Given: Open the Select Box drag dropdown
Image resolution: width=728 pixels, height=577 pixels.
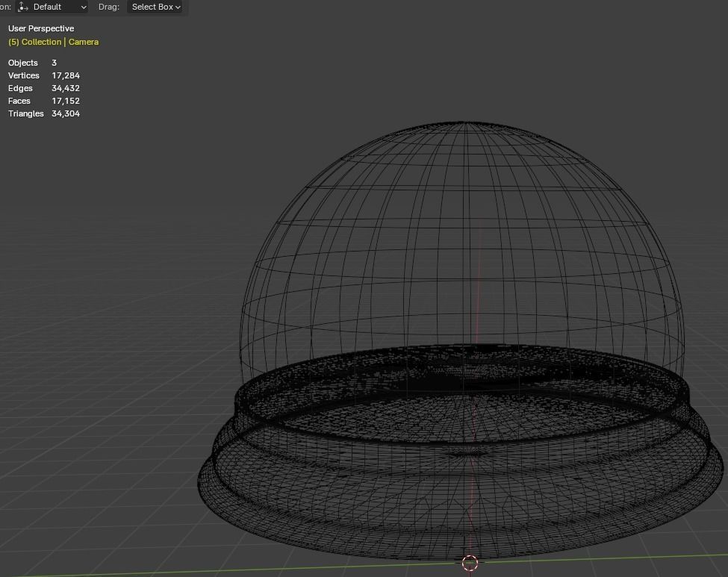Looking at the screenshot, I should (x=156, y=7).
